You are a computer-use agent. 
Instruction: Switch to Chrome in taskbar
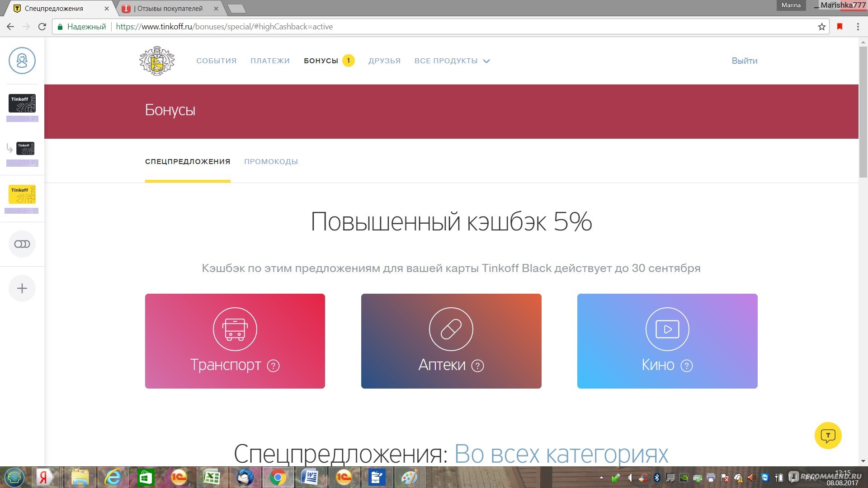[278, 477]
